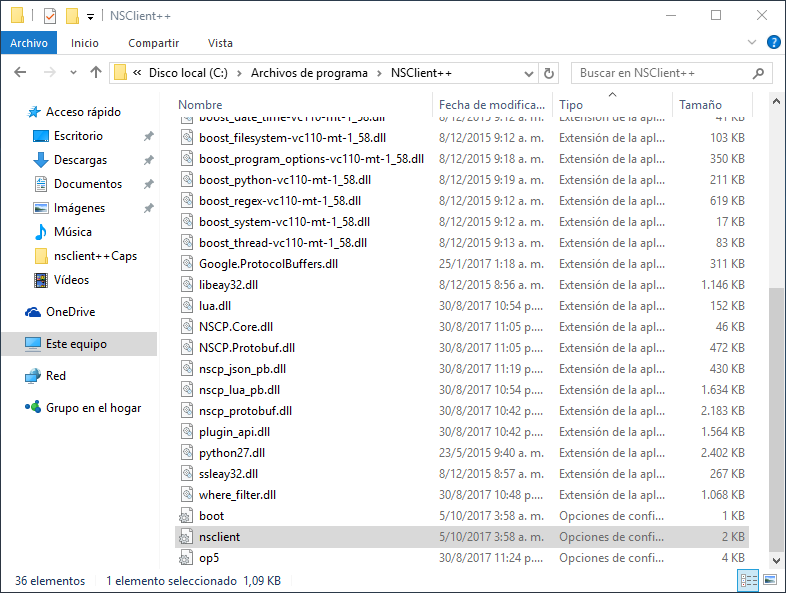Select the op5 configuration file icon
The height and width of the screenshot is (593, 786).
[186, 558]
